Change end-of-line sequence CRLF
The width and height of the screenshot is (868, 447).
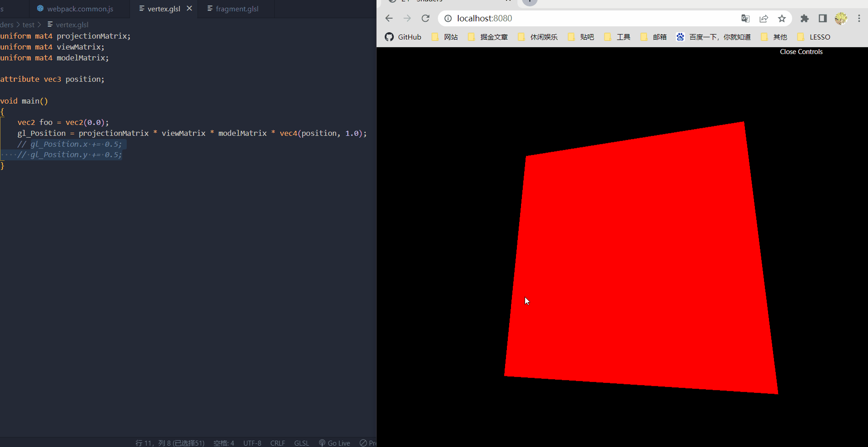point(278,443)
